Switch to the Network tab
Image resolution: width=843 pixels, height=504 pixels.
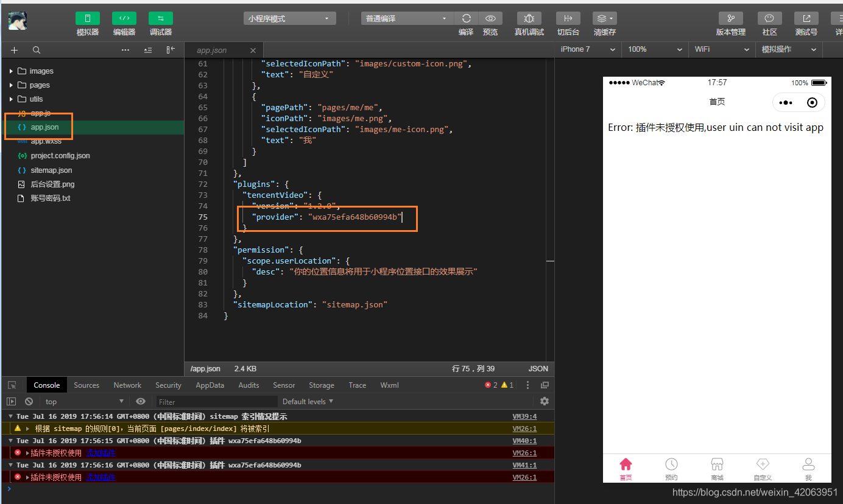point(127,385)
